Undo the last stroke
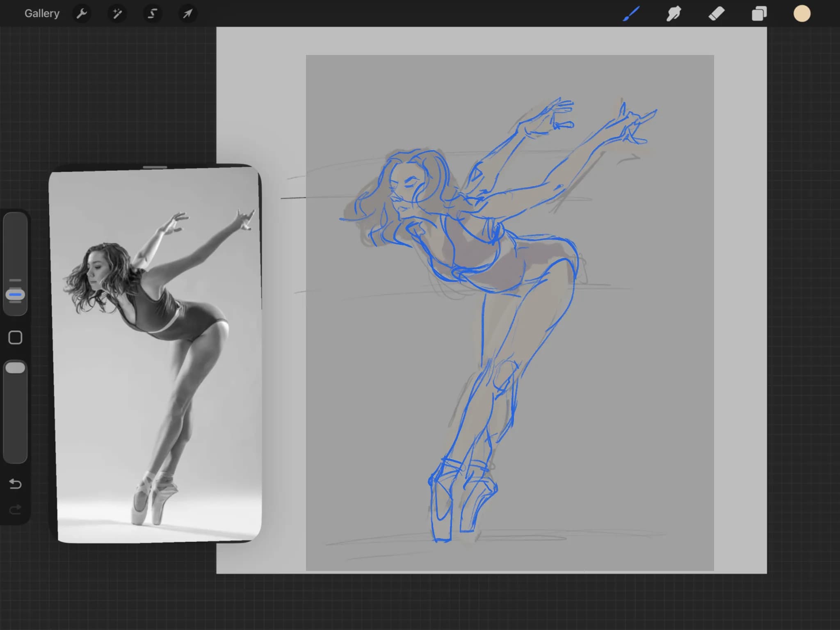This screenshot has width=840, height=630. [x=15, y=484]
